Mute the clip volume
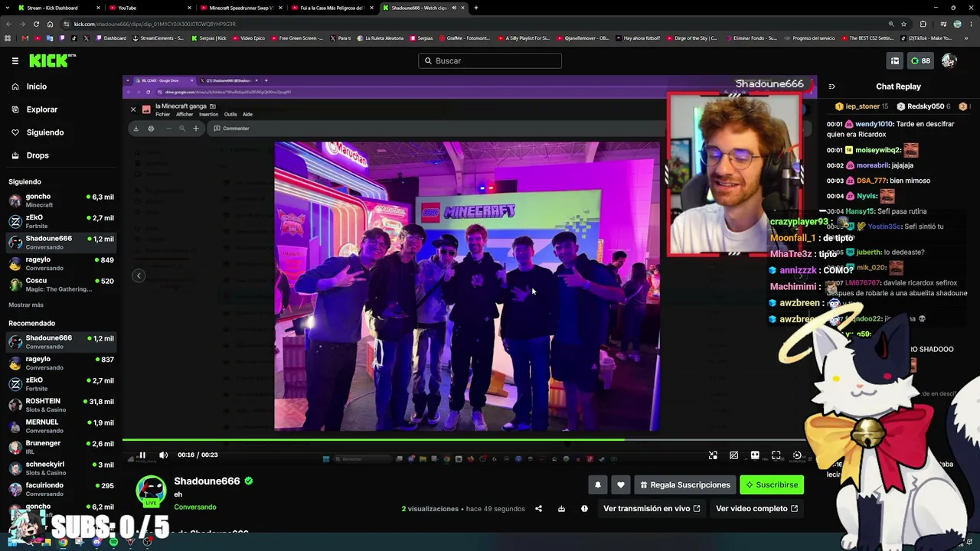 tap(163, 455)
